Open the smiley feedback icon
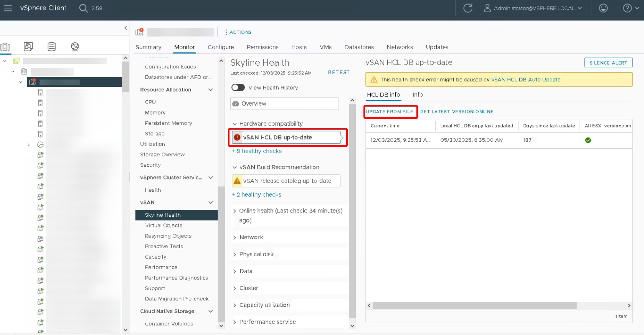The height and width of the screenshot is (335, 644). [x=603, y=8]
